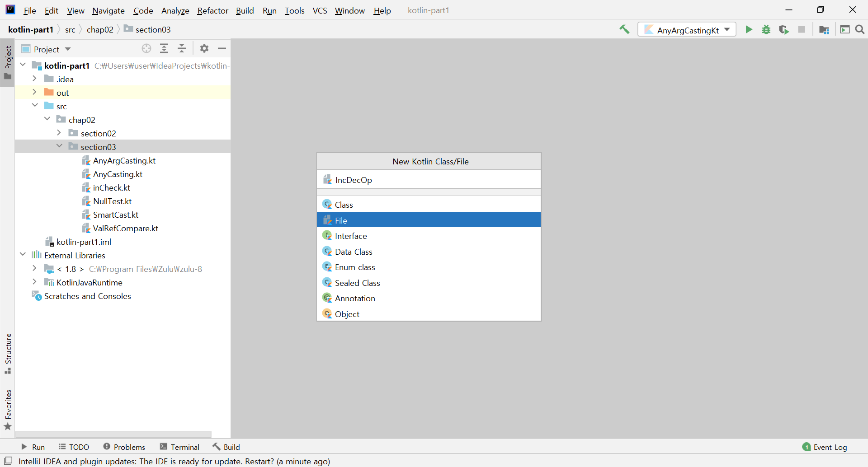Click Project panel horizontal scrollbar

click(113, 434)
